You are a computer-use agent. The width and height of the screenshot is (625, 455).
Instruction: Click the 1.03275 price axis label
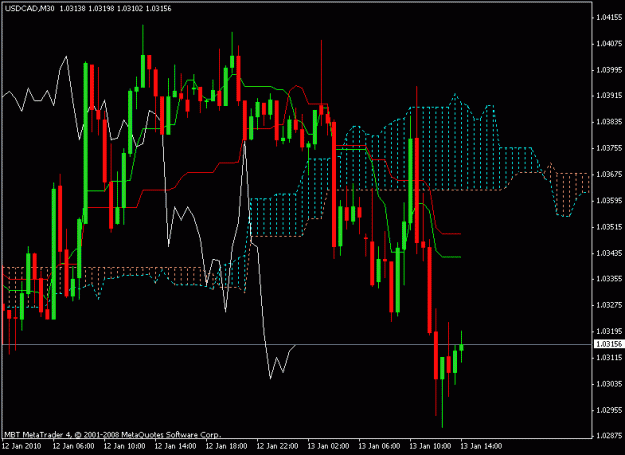(609, 305)
